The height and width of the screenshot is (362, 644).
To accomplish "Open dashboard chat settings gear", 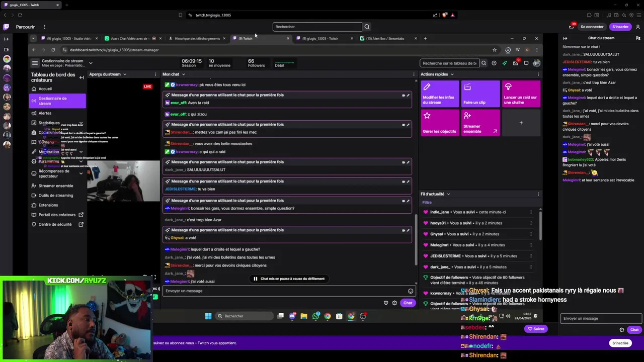I will pos(394,303).
